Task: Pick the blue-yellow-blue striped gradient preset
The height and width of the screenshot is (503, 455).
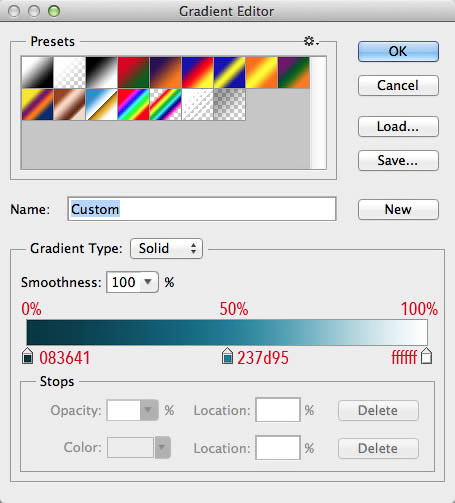Action: [x=230, y=72]
